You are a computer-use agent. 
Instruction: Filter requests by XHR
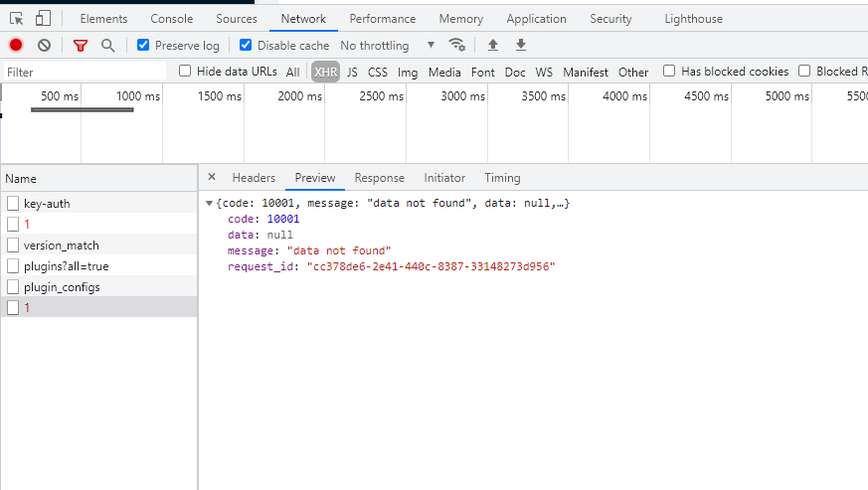[x=325, y=72]
